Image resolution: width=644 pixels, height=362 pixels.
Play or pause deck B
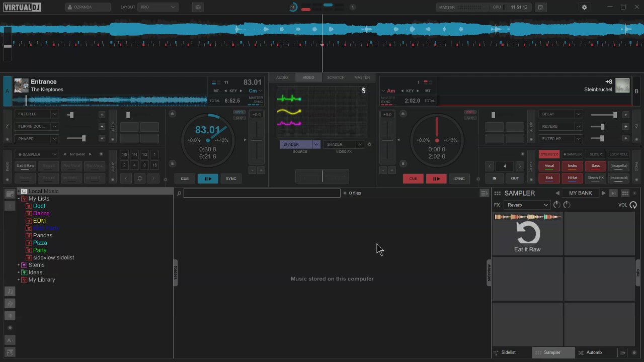point(436,178)
